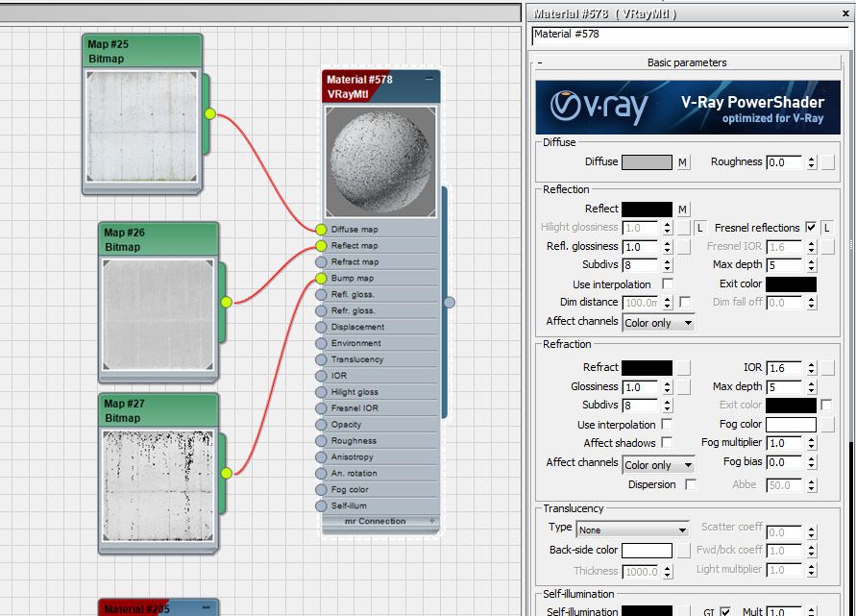The width and height of the screenshot is (856, 616).
Task: Toggle the hilight glossiness L lock button
Action: click(x=699, y=228)
